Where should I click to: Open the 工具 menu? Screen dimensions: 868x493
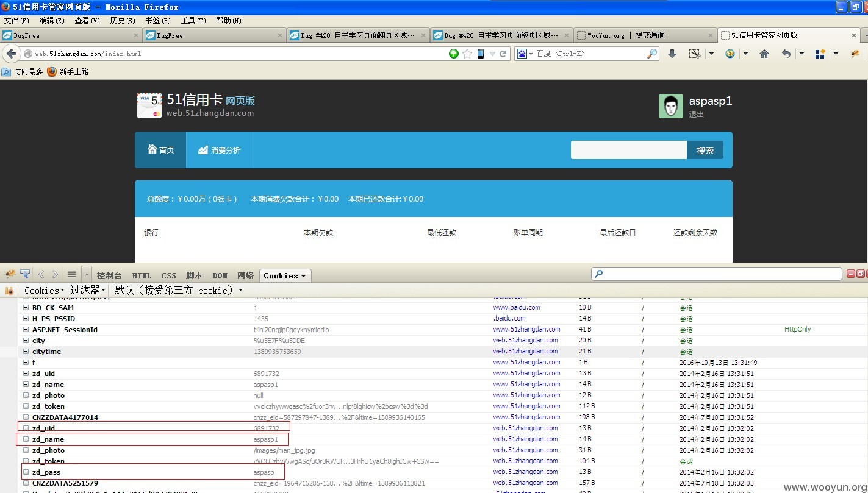pos(193,21)
